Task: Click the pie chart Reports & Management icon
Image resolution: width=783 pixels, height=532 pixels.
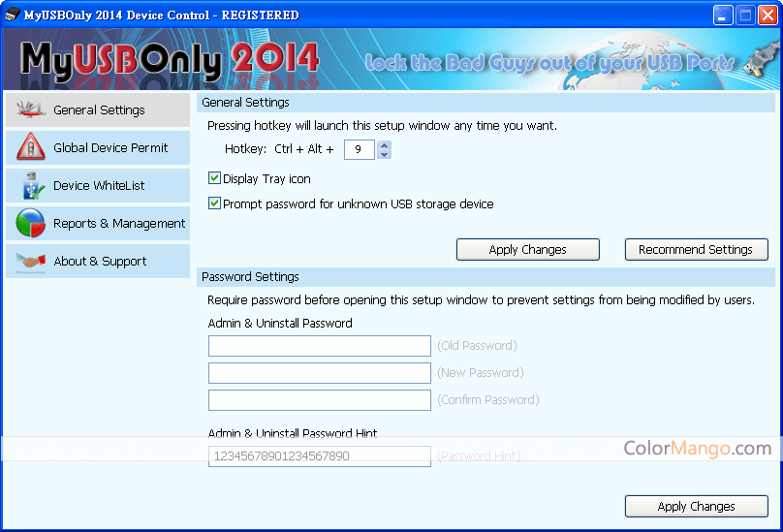Action: 30,223
